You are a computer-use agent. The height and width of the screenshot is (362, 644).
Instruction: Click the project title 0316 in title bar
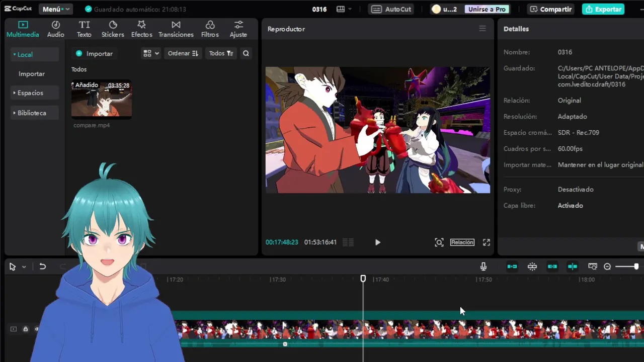pyautogui.click(x=319, y=9)
